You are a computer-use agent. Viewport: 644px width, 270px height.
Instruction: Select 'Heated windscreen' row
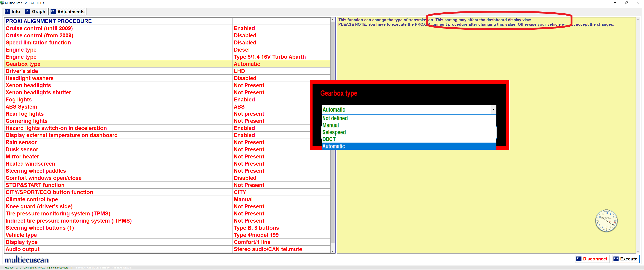pyautogui.click(x=167, y=164)
